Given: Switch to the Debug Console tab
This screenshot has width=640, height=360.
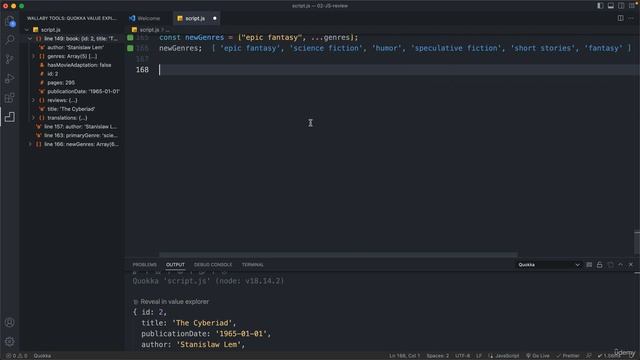Looking at the screenshot, I should tap(213, 265).
